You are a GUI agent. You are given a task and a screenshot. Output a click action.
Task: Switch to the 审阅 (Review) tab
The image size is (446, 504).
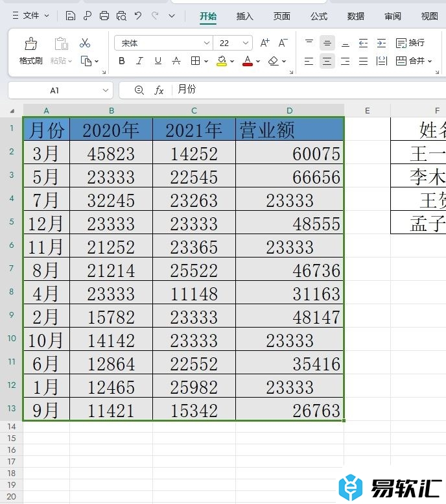(393, 16)
